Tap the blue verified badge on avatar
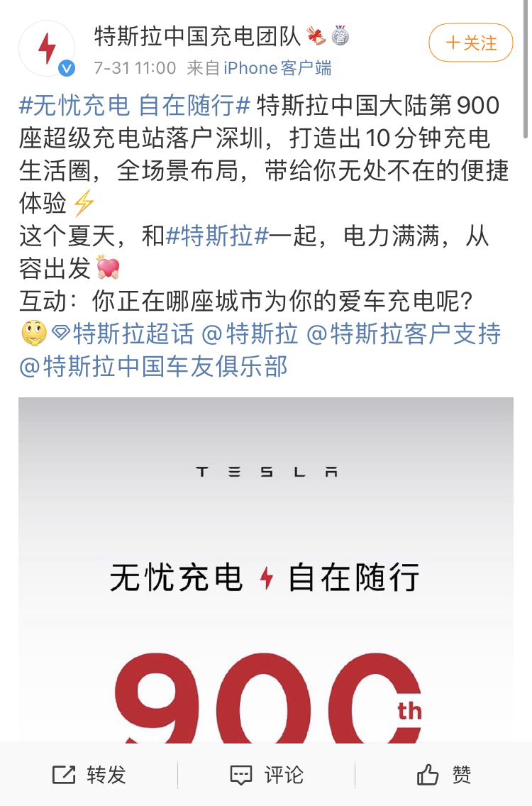Viewport: 532px width, 806px height. point(67,68)
